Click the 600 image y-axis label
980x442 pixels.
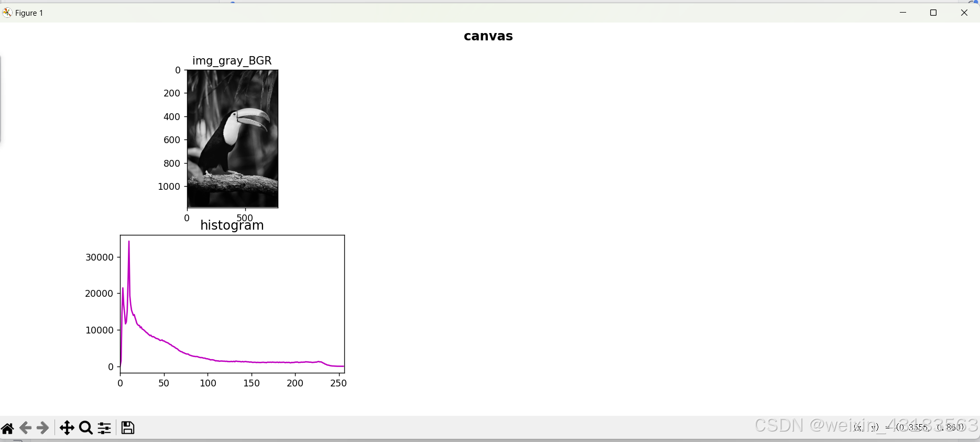coord(172,140)
